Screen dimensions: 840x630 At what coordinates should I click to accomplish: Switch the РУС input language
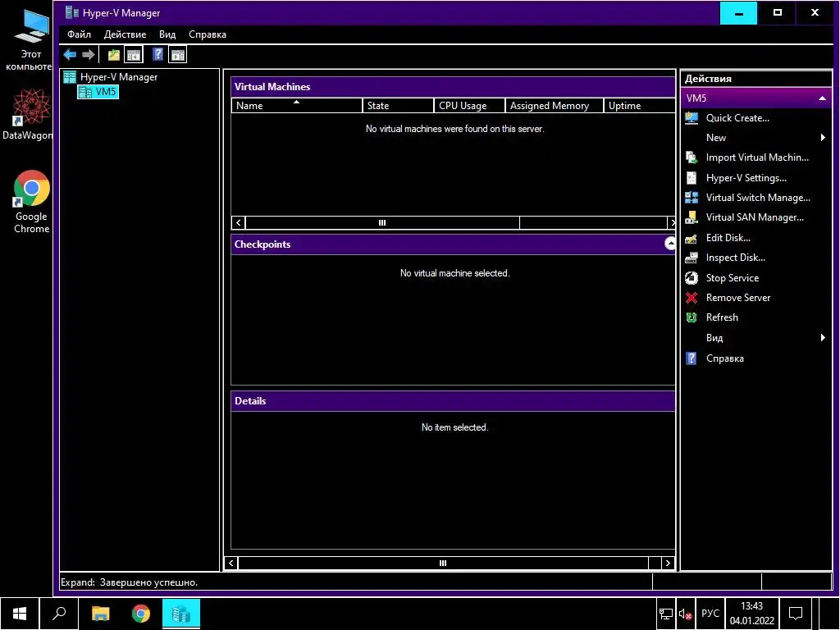[x=710, y=614]
